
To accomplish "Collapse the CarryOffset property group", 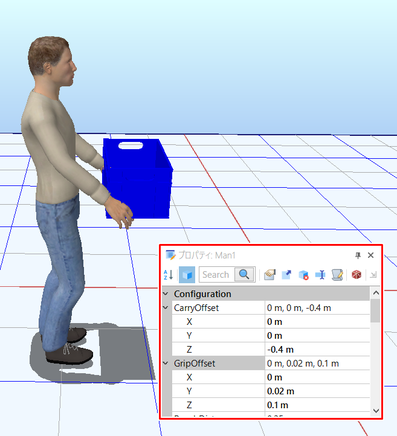I will pos(165,307).
